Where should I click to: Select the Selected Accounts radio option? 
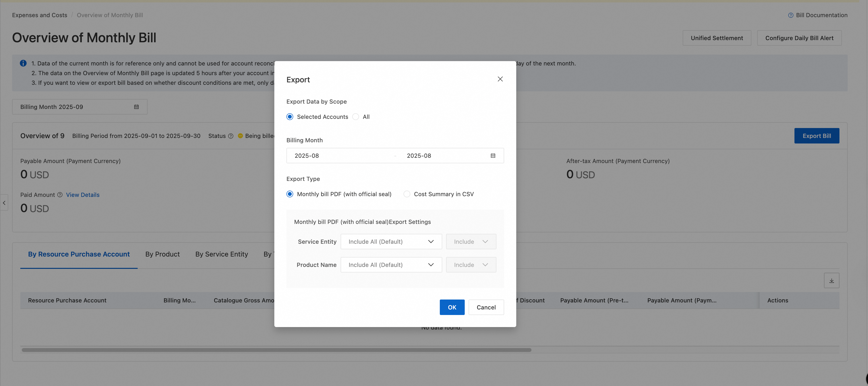pyautogui.click(x=290, y=117)
